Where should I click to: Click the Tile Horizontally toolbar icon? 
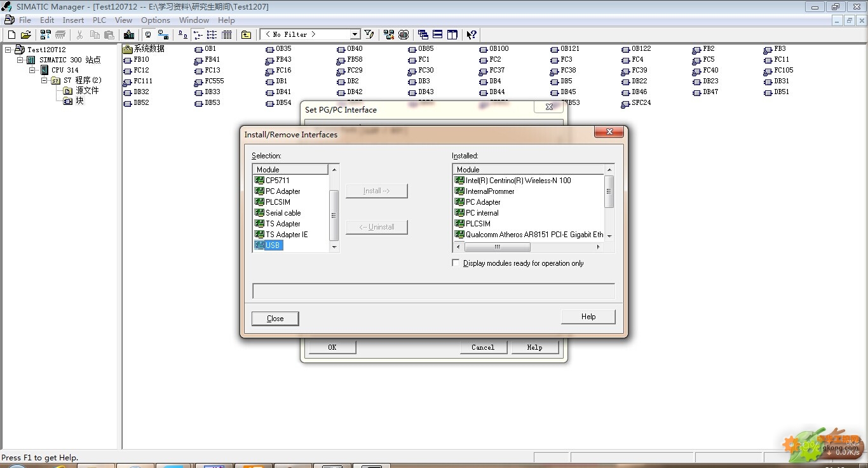(x=438, y=34)
